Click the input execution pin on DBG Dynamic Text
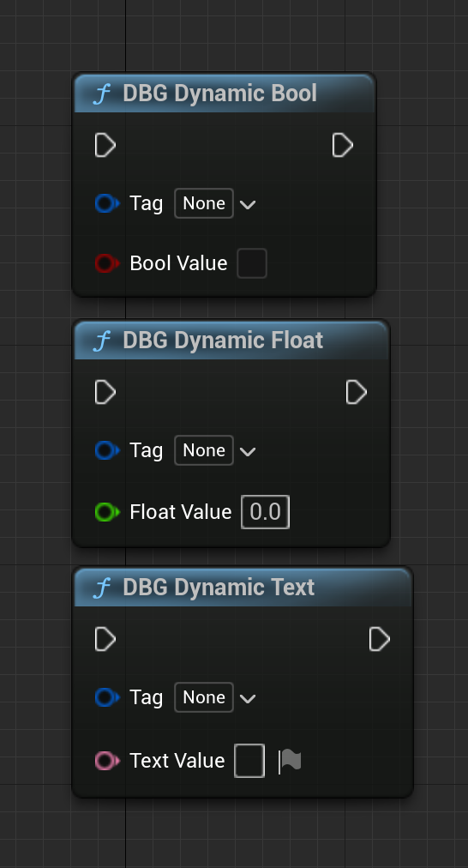This screenshot has width=468, height=868. point(105,639)
